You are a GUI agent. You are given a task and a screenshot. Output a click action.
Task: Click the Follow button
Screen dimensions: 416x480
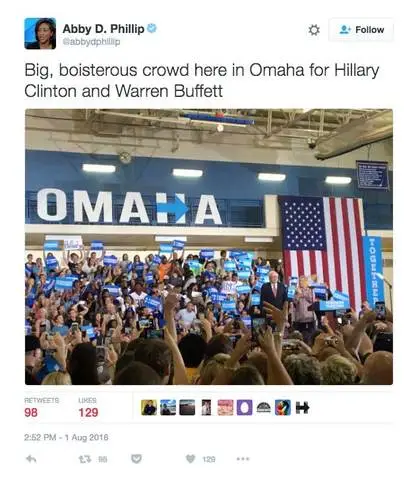361,30
